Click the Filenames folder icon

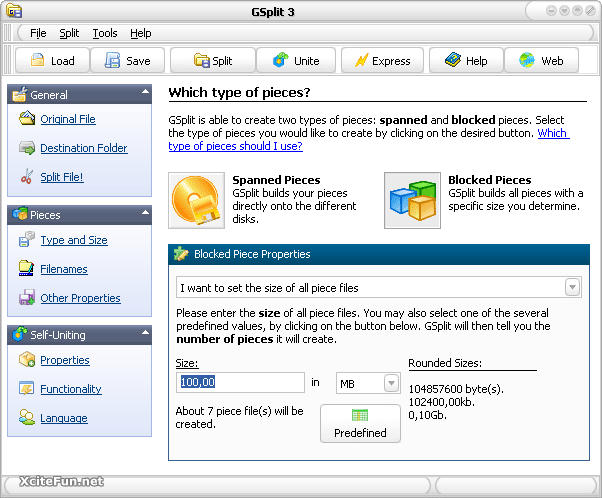pyautogui.click(x=27, y=268)
